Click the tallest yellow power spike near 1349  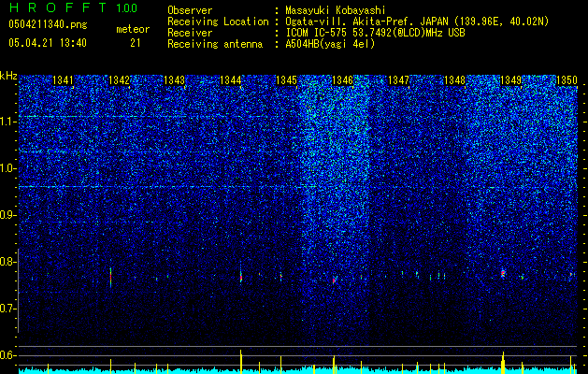pos(503,363)
